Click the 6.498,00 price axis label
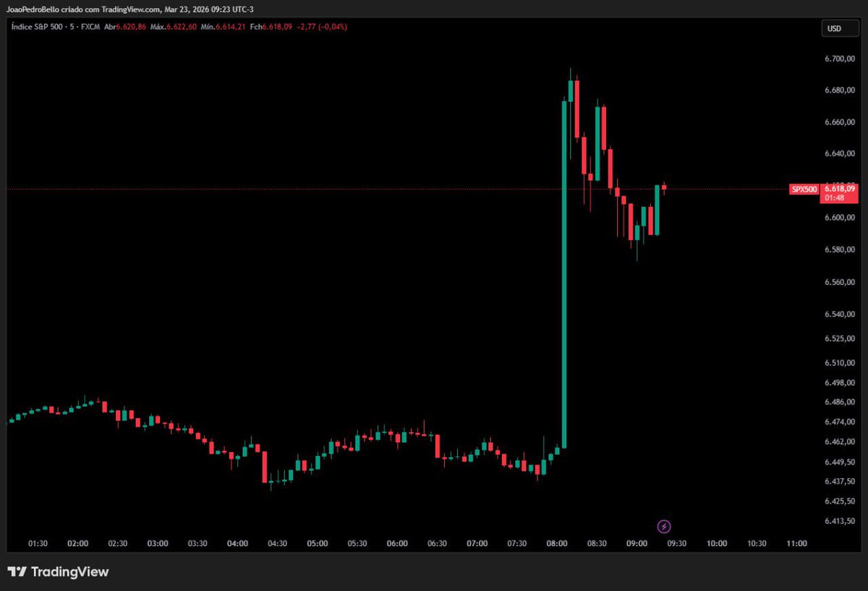 click(x=840, y=382)
